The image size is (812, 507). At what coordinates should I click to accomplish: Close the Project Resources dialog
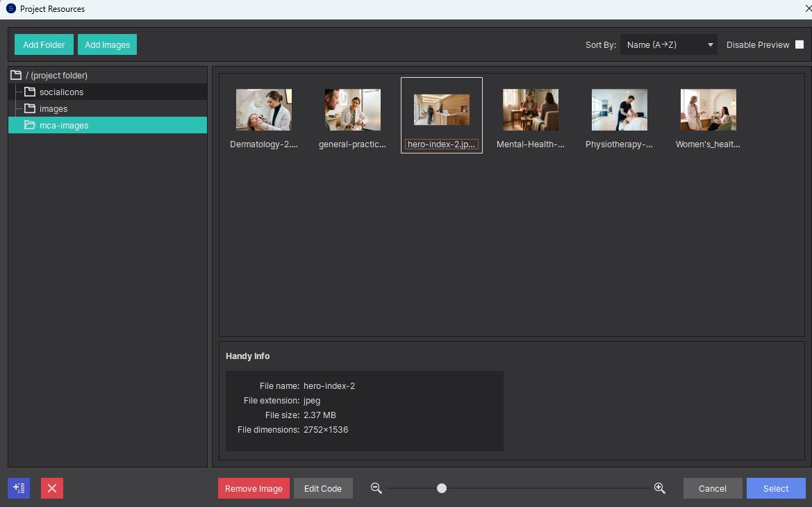pyautogui.click(x=808, y=9)
